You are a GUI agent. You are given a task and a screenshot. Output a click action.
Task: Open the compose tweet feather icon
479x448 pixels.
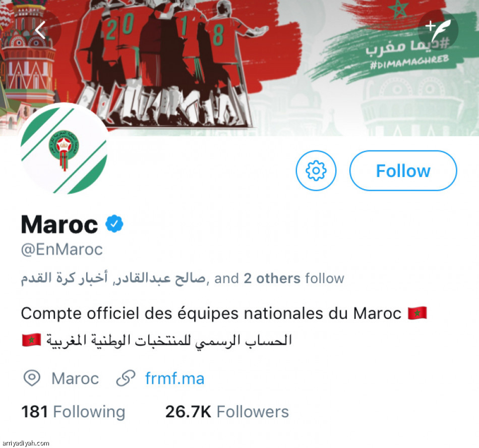tap(438, 30)
